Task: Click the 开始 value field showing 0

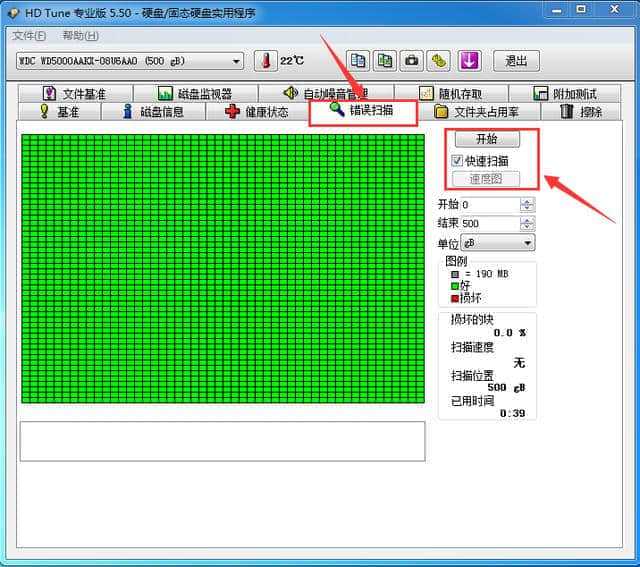Action: [x=490, y=205]
